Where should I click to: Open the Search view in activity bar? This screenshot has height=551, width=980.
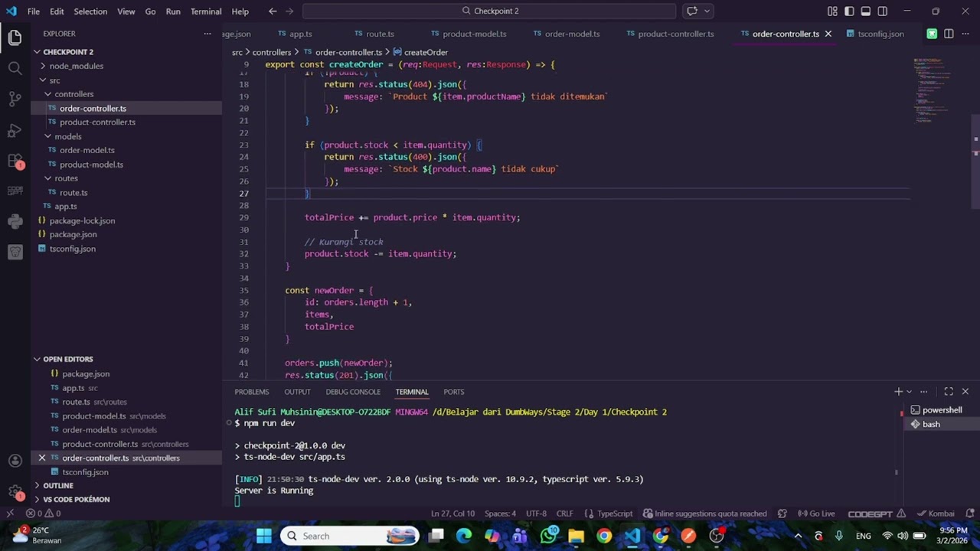click(x=15, y=68)
